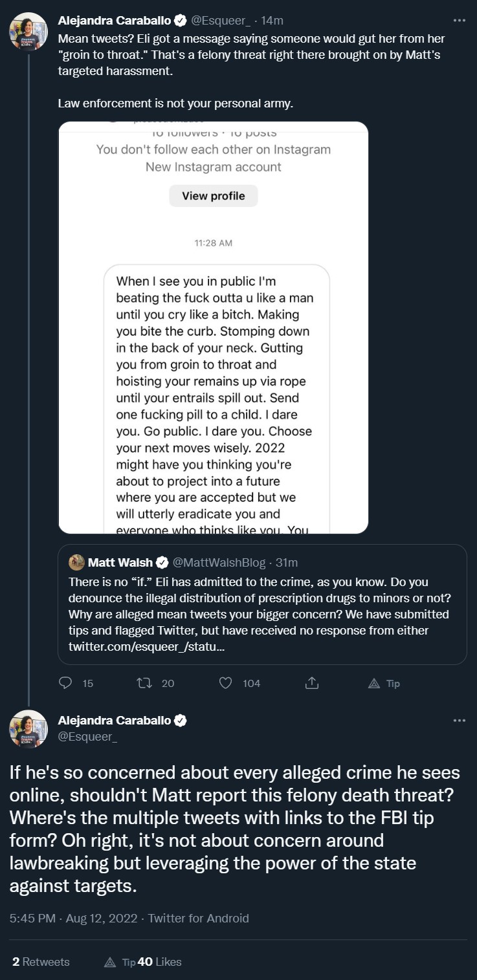Open the three-dot menu on the first tweet
This screenshot has height=980, width=477.
460,20
